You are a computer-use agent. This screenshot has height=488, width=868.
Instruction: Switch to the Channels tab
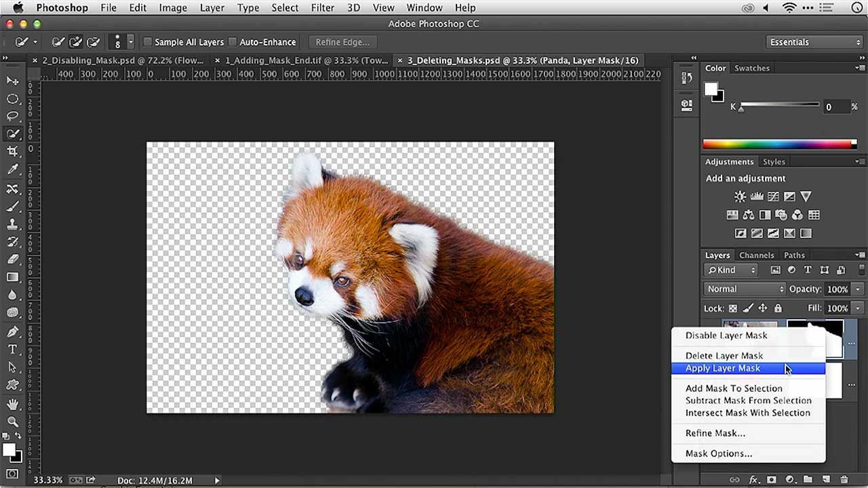pos(756,256)
